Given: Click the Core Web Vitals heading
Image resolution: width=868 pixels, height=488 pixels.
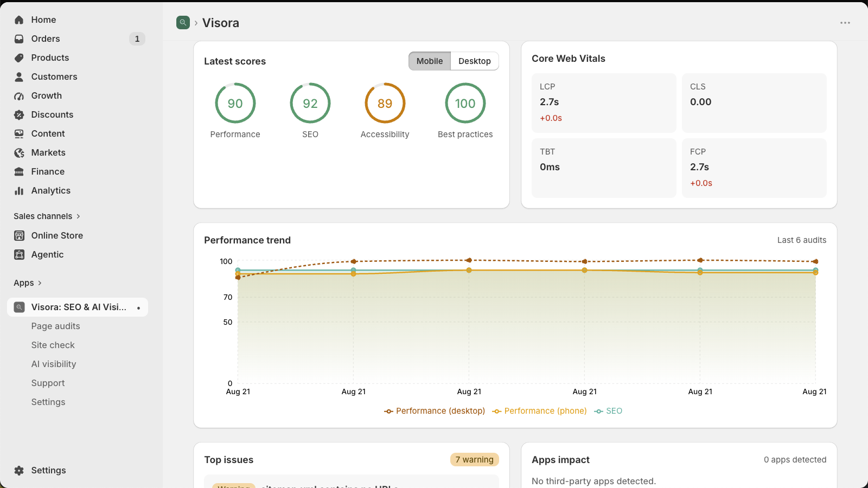Looking at the screenshot, I should (x=569, y=59).
